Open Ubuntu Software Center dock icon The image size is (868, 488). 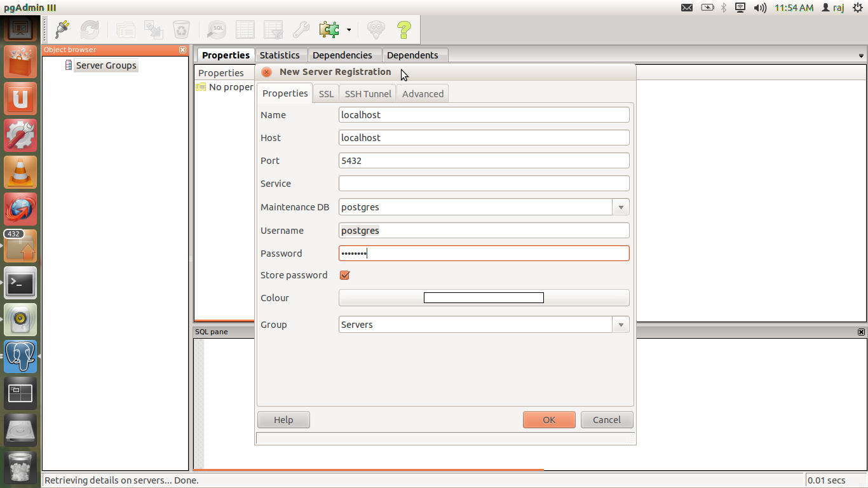pos(20,62)
